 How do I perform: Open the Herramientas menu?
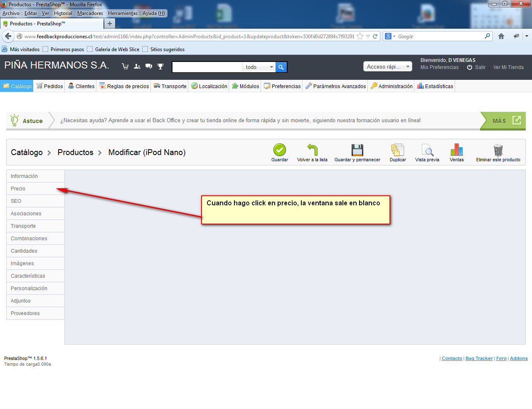[123, 13]
